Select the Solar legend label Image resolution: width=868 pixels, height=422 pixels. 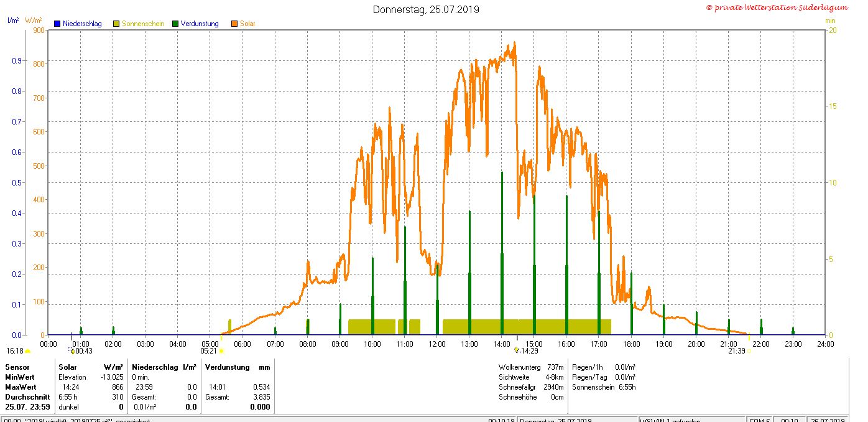[x=247, y=24]
